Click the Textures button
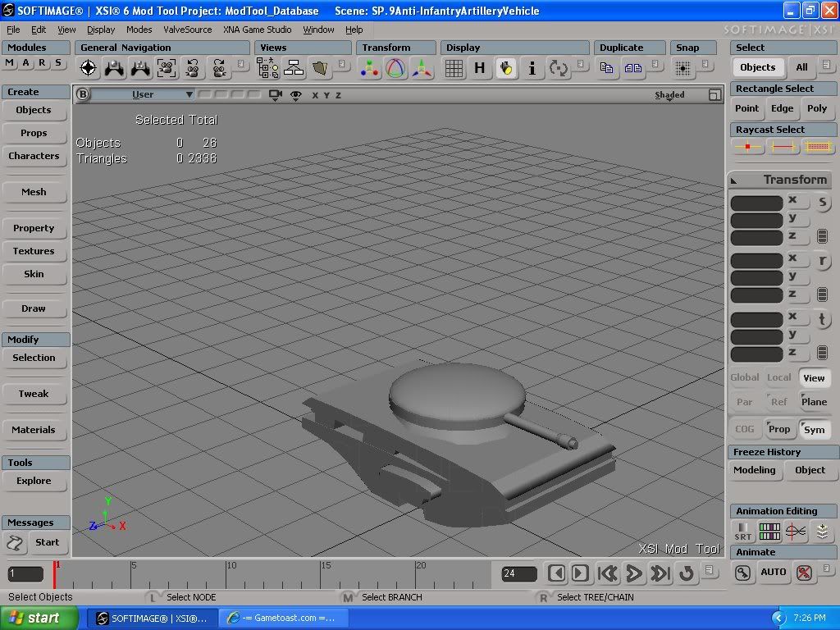 pyautogui.click(x=34, y=251)
